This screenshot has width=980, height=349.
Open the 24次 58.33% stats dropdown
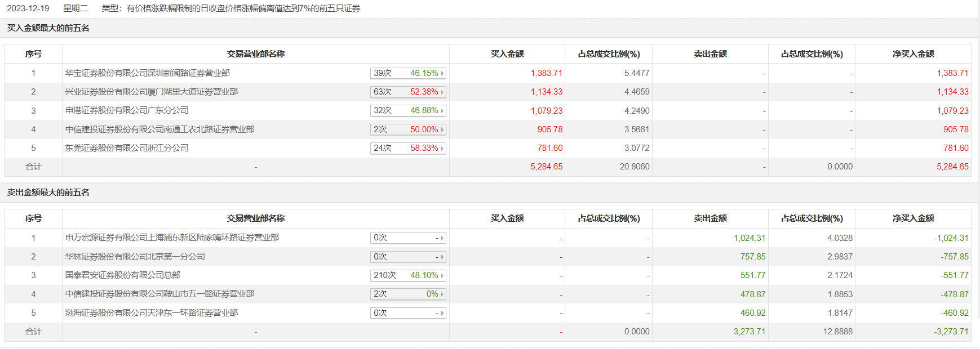(408, 148)
